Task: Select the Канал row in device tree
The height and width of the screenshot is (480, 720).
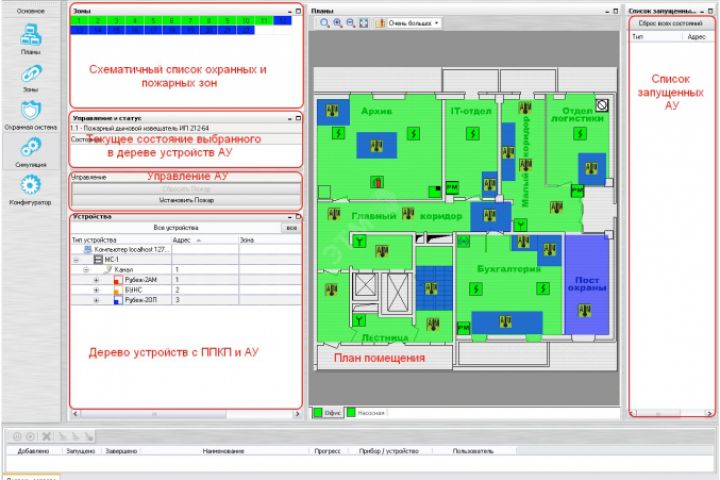Action: click(186, 270)
